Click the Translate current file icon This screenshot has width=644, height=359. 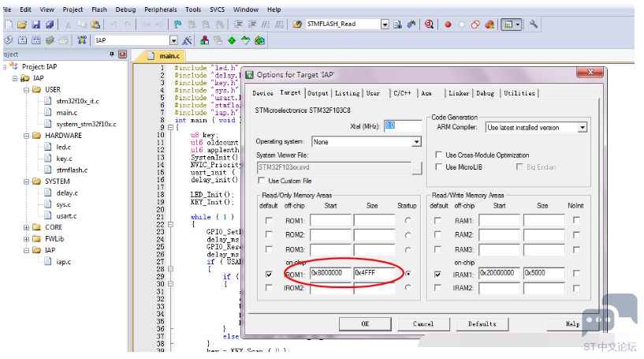coord(9,40)
